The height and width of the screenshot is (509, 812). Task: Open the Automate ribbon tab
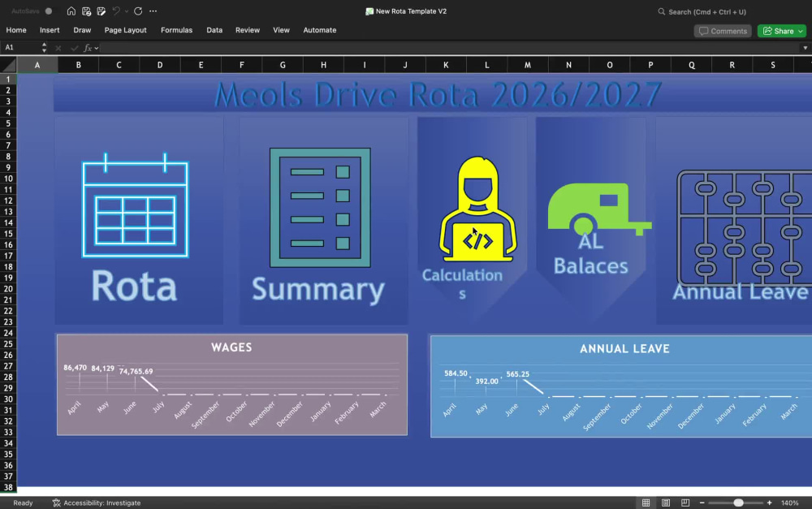coord(319,30)
